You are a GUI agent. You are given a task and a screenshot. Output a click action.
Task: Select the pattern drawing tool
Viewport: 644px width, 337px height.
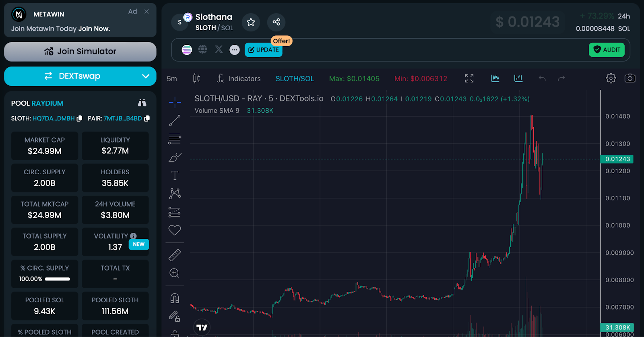(x=175, y=194)
